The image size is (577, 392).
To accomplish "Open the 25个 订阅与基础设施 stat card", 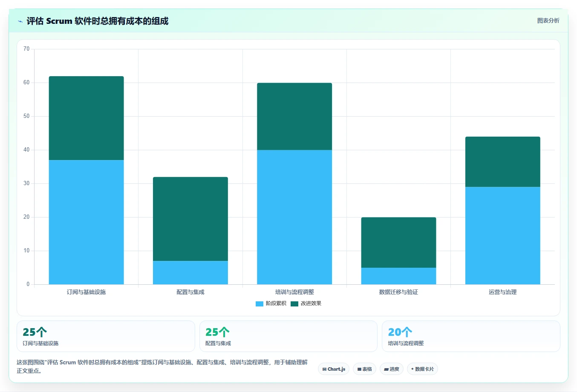I will click(x=106, y=336).
